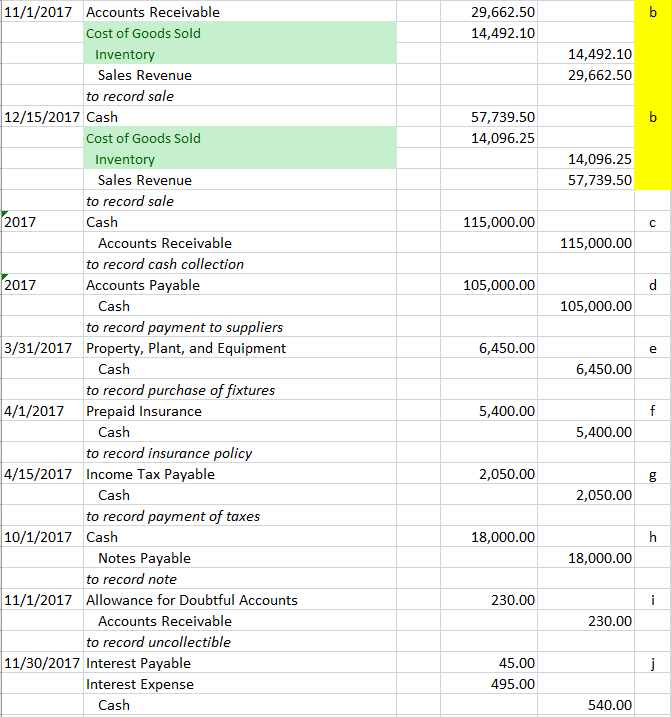Image resolution: width=671 pixels, height=717 pixels.
Task: Select the 'to record purchase of fixtures' note
Action: (240, 390)
